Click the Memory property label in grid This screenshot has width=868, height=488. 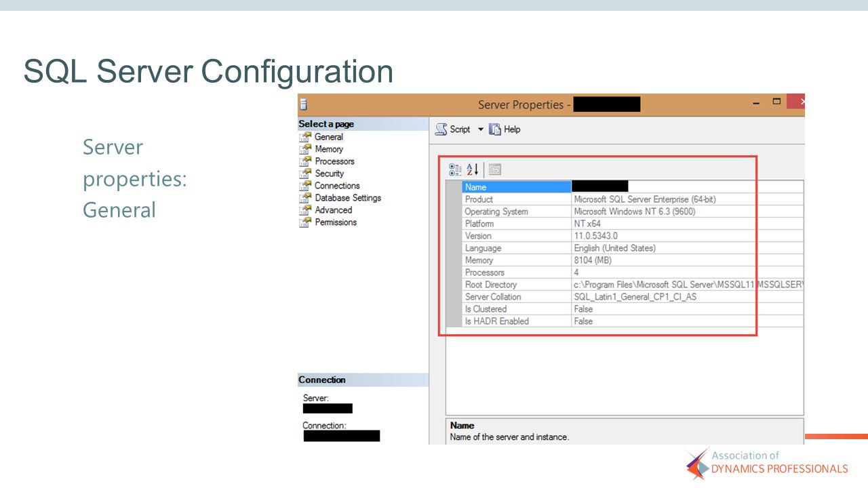point(479,260)
